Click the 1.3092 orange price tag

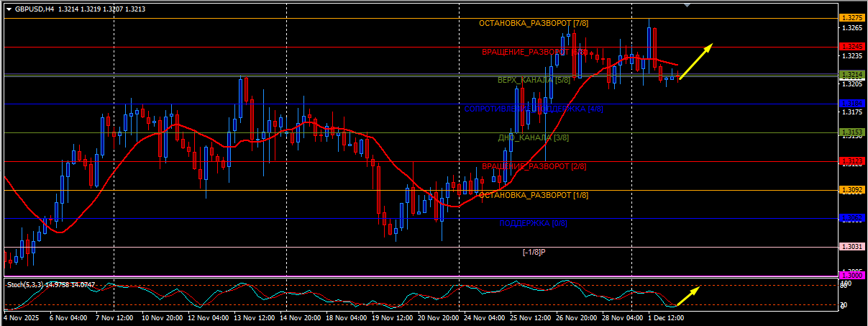click(x=851, y=189)
